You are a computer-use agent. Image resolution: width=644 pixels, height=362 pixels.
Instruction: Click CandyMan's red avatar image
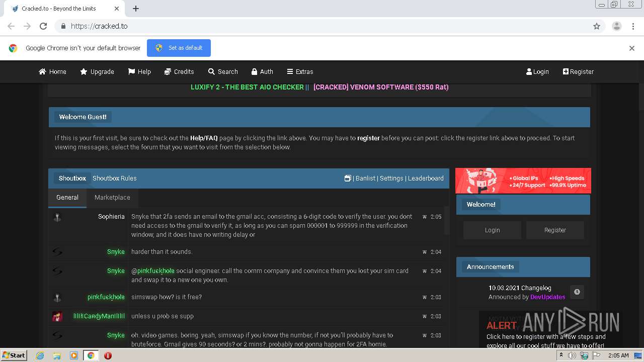click(x=57, y=317)
